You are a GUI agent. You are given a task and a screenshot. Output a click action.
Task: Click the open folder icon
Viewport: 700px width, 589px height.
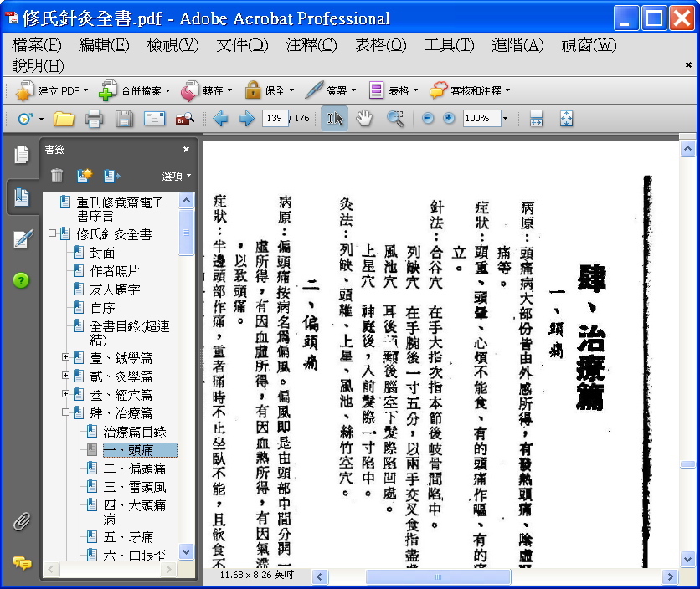(x=64, y=119)
